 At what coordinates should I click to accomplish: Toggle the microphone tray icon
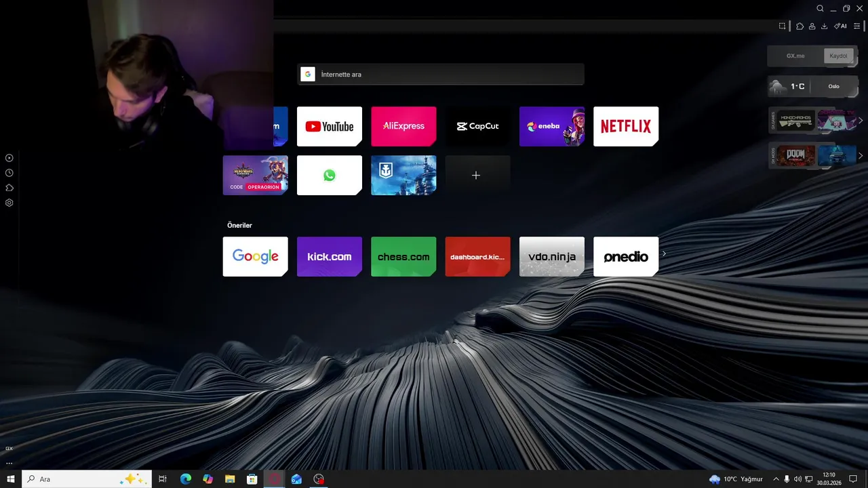click(x=787, y=479)
